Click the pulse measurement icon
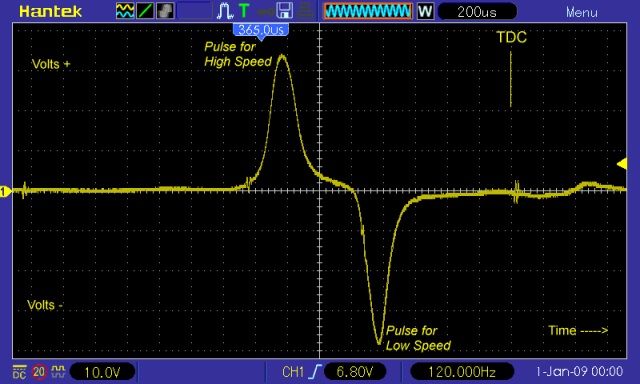This screenshot has width=640, height=384. pyautogui.click(x=225, y=11)
